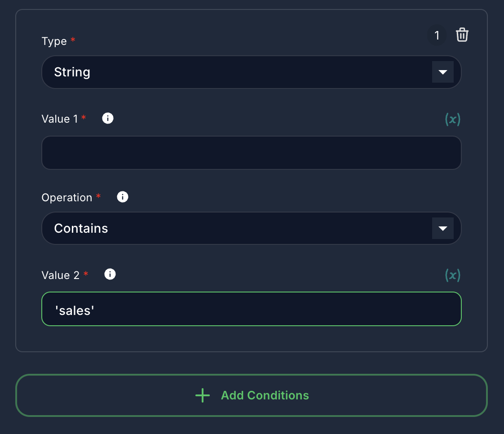Click the condition number badge showing 1
Image resolution: width=504 pixels, height=434 pixels.
pos(437,35)
